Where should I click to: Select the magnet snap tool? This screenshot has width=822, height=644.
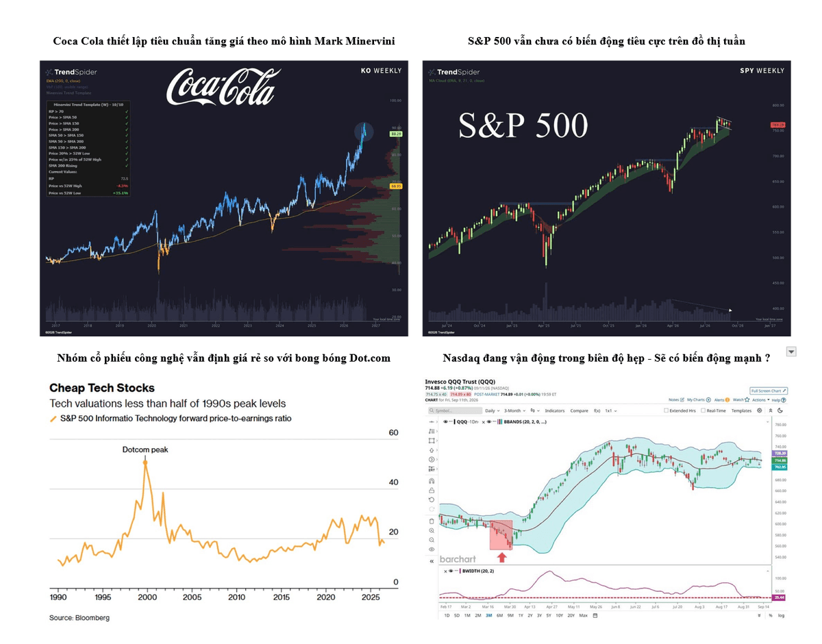coord(432,481)
